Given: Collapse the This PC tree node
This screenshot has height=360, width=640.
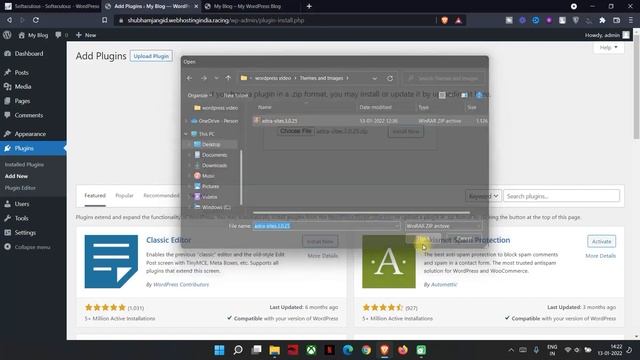Looking at the screenshot, I should pyautogui.click(x=186, y=134).
